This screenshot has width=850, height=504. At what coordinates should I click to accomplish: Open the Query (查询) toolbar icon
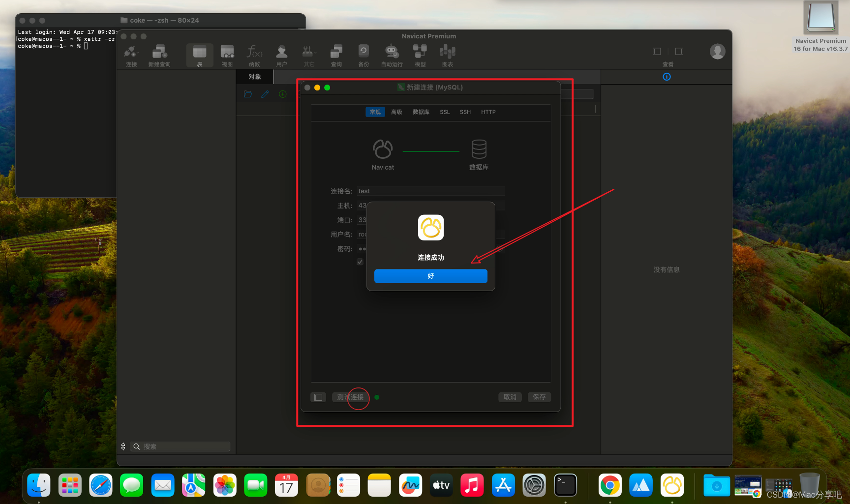[x=336, y=56]
